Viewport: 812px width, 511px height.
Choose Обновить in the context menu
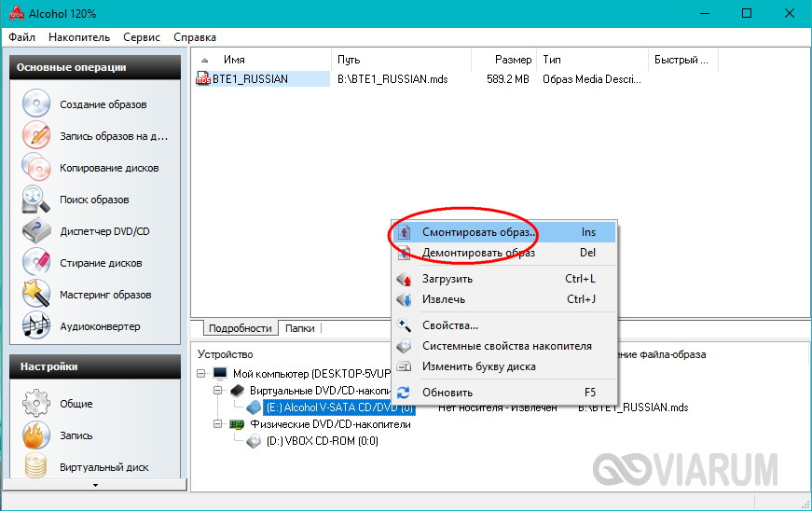[x=503, y=393]
